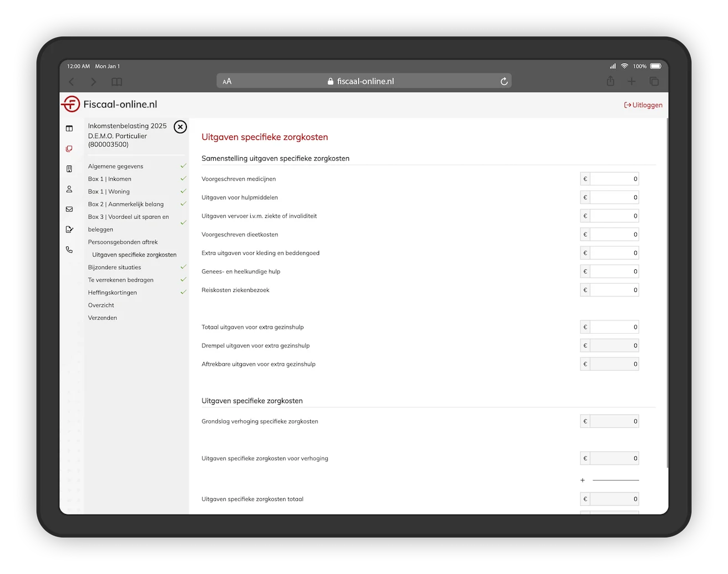Open the phone contact sidebar icon
The image size is (728, 574).
coord(69,250)
